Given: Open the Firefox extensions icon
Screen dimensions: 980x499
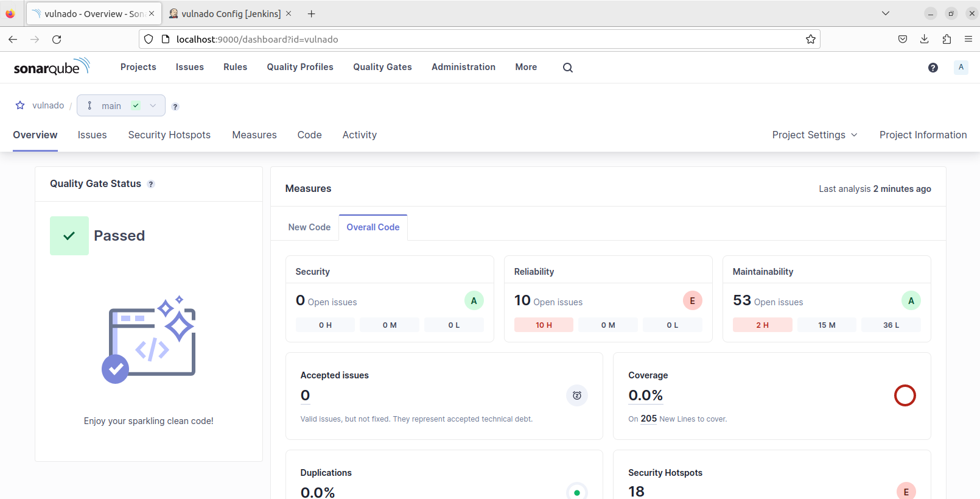Looking at the screenshot, I should tap(947, 40).
